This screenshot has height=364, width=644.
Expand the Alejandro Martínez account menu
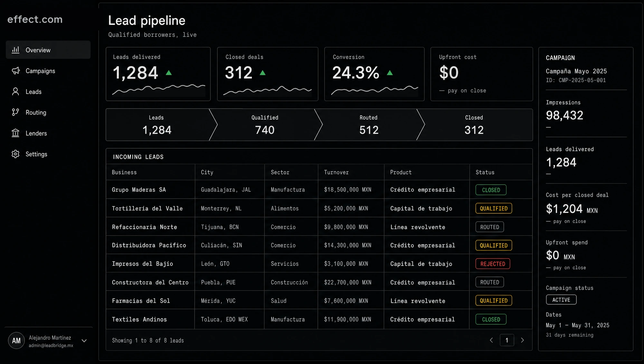tap(84, 341)
